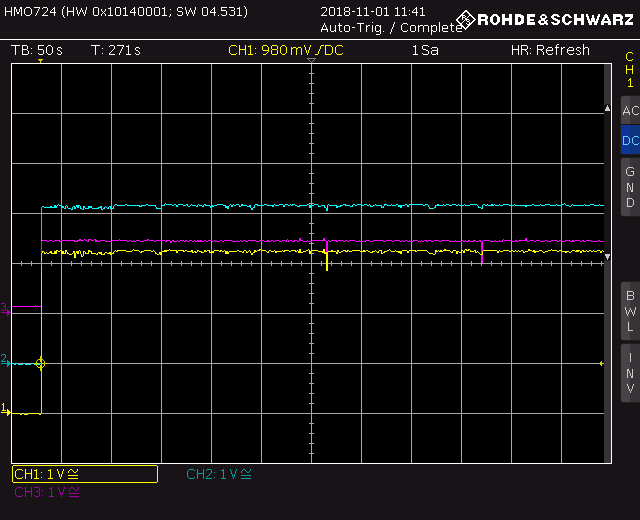
Task: Select DC coupling soft key
Action: (630, 140)
